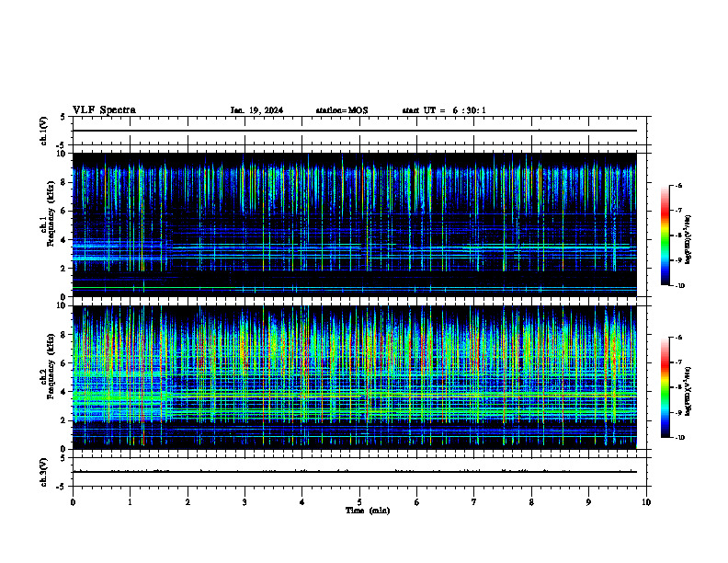The width and height of the screenshot is (728, 563).
Task: Click time axis tick label "7"
Action: (474, 502)
